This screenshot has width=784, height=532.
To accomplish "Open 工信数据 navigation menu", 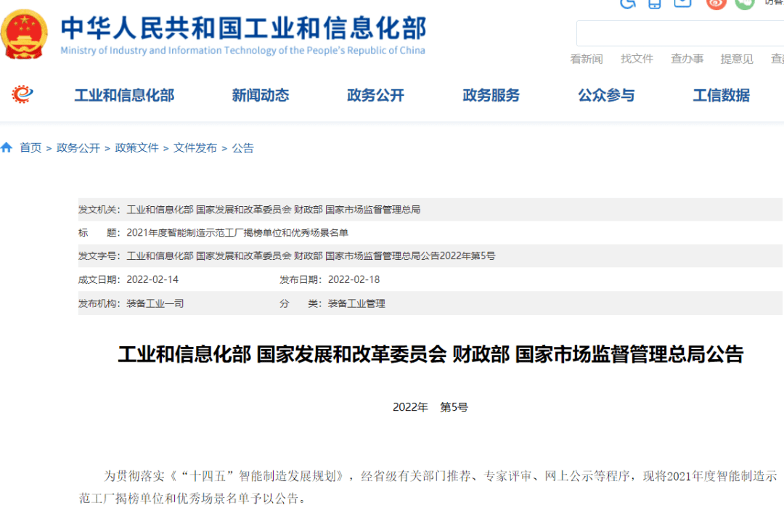I will [722, 95].
